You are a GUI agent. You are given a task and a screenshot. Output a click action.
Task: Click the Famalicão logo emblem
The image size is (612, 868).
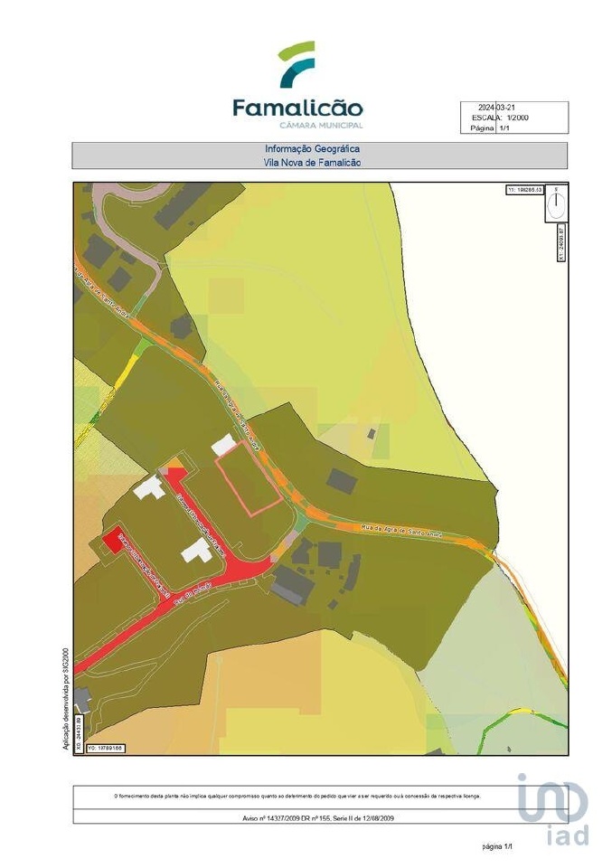(x=297, y=64)
